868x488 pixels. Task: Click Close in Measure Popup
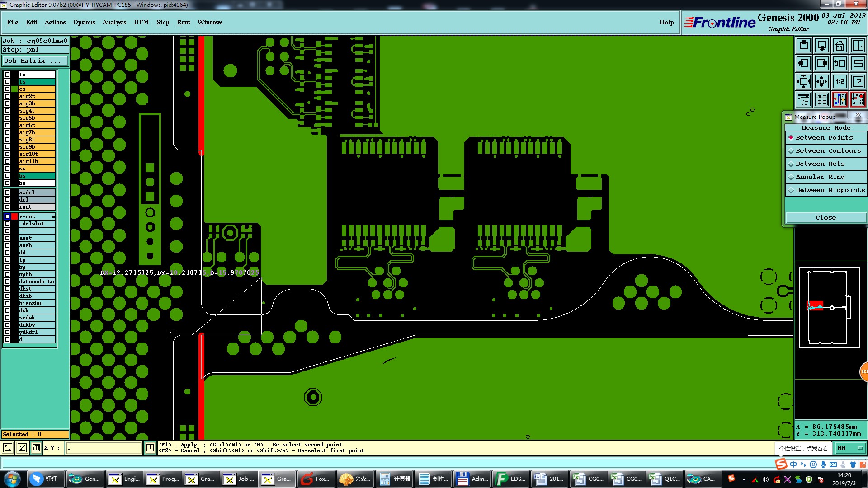826,218
